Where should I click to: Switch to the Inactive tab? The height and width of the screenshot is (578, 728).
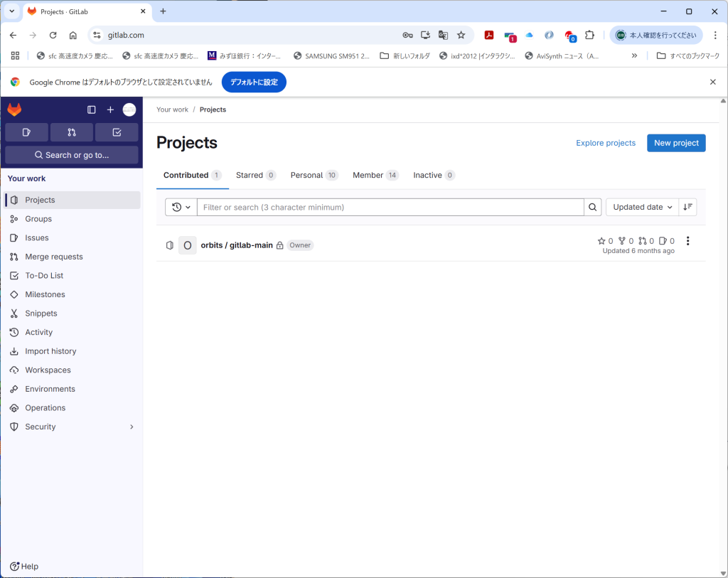(x=434, y=176)
